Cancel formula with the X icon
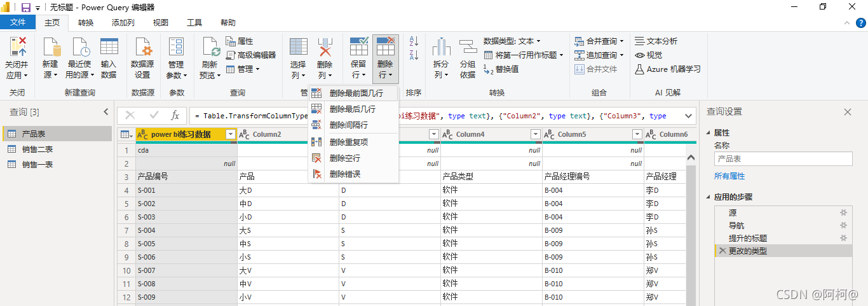This screenshot has height=306, width=868. 130,116
